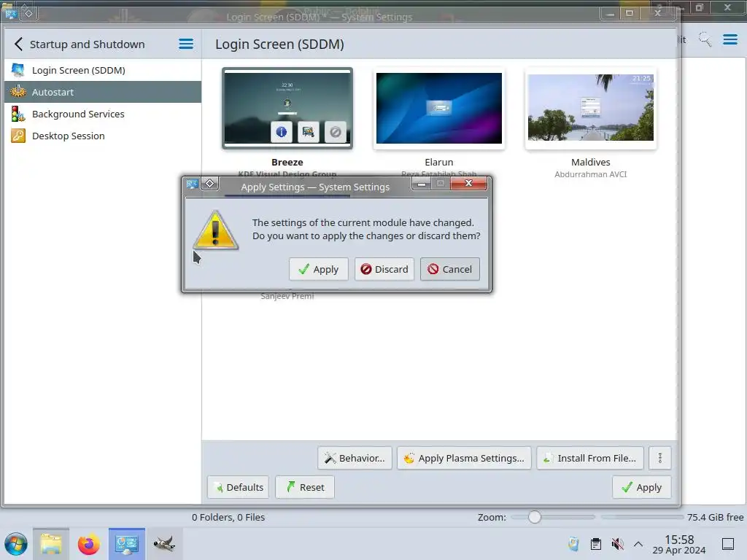
Task: Click Maldives author Abdurrahman AVCI text
Action: pos(591,174)
